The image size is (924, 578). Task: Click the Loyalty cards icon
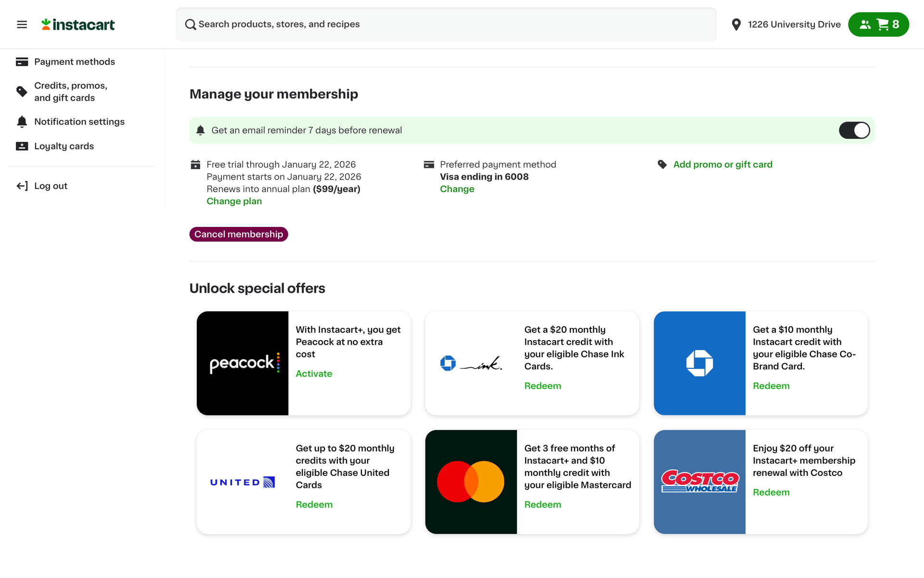22,146
